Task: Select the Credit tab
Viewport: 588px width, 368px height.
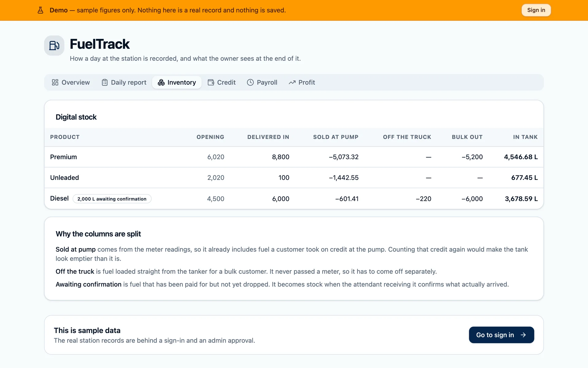Action: (x=222, y=82)
